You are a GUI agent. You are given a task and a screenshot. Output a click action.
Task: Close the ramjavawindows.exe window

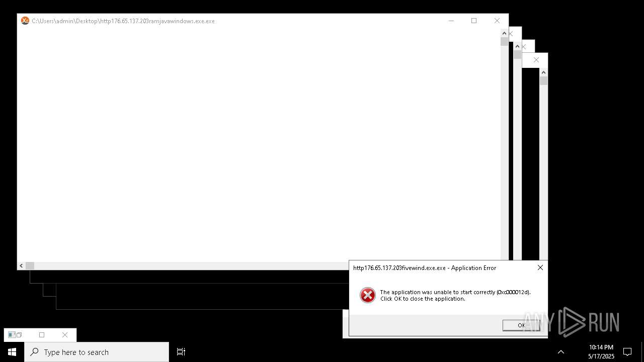pos(497,21)
